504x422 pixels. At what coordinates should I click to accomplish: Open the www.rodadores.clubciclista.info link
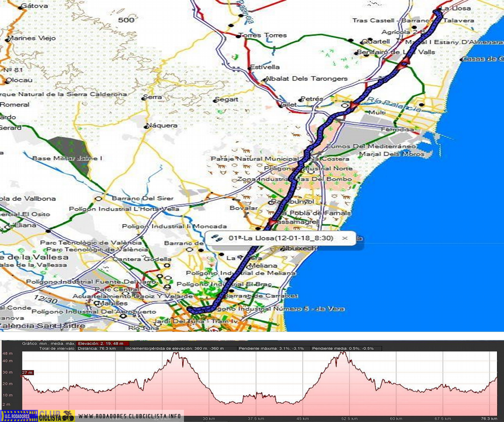pos(129,416)
